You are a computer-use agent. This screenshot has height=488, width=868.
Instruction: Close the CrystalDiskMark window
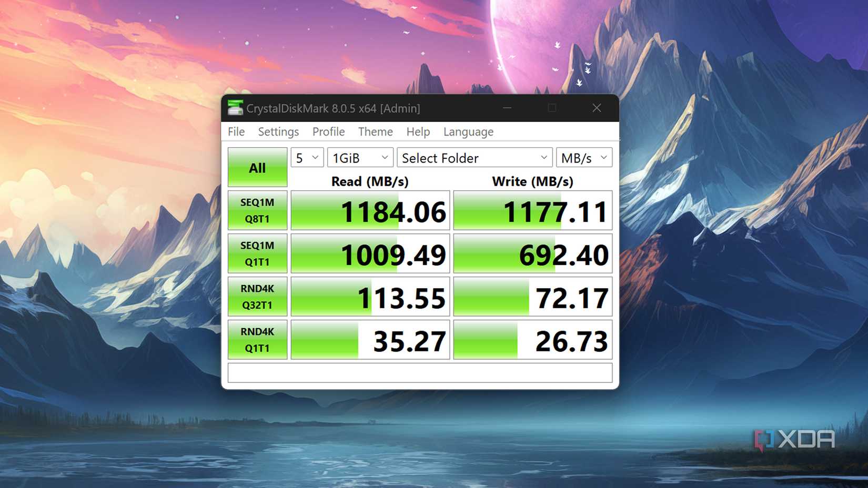597,108
